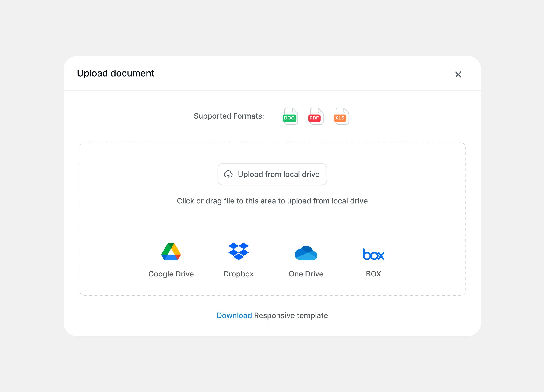The width and height of the screenshot is (544, 392).
Task: Click the PDF format file icon
Action: pos(316,116)
